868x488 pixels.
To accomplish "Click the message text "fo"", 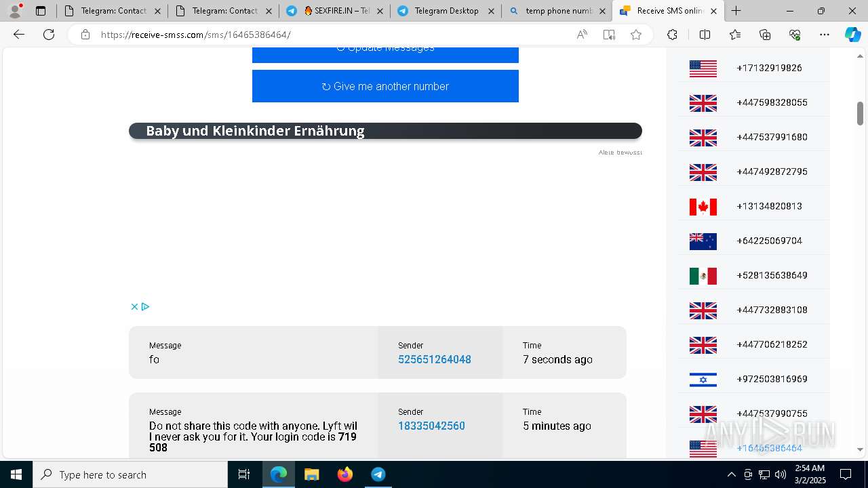I will coord(154,359).
